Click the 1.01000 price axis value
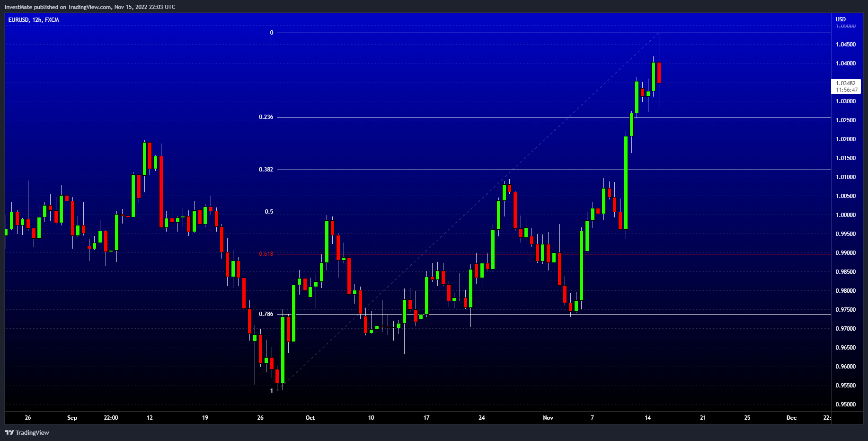868x441 pixels. click(846, 177)
